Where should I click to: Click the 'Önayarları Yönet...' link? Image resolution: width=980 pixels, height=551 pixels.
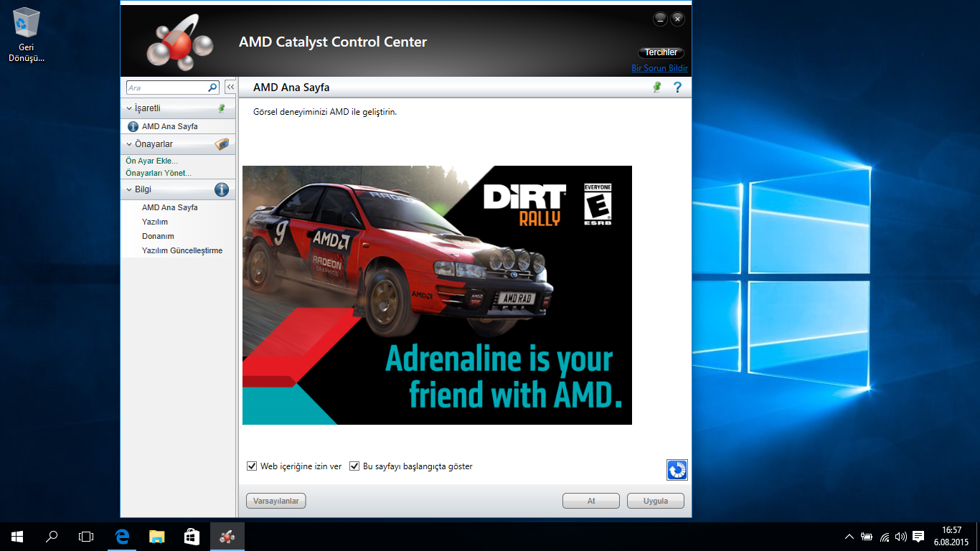(159, 173)
